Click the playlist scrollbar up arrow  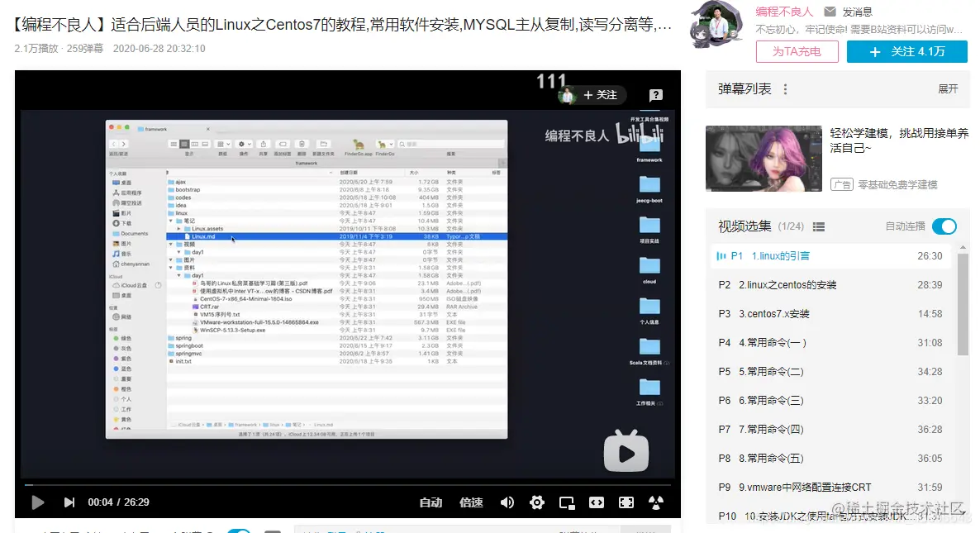pyautogui.click(x=963, y=247)
